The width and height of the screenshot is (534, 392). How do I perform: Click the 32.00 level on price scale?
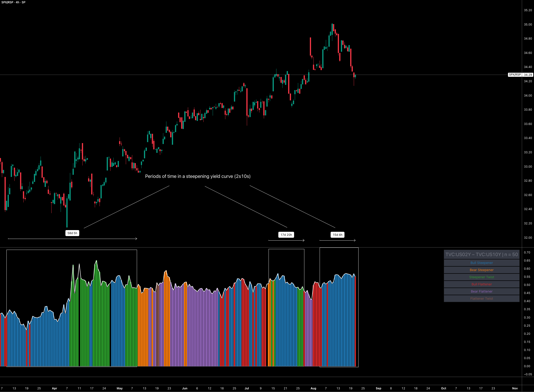point(528,238)
